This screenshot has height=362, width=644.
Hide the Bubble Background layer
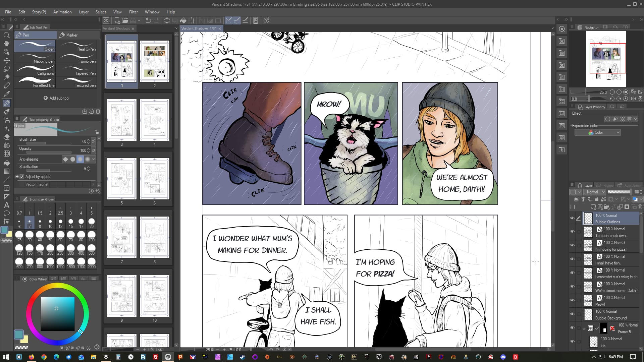(572, 314)
